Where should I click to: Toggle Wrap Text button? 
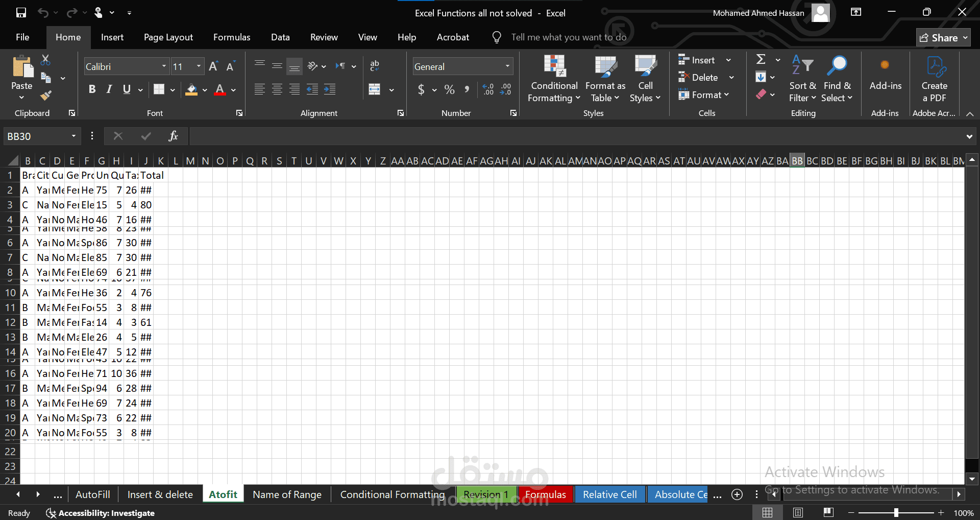[375, 66]
